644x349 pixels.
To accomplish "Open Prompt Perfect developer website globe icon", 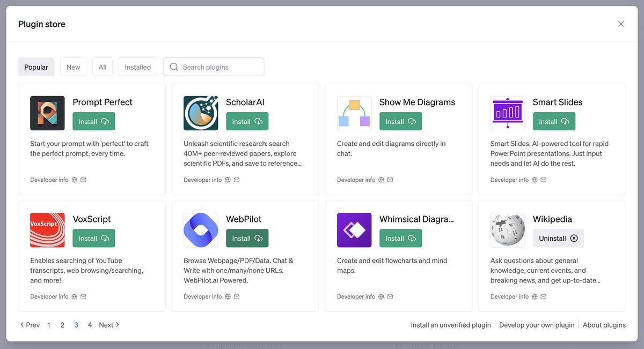I will pyautogui.click(x=75, y=180).
